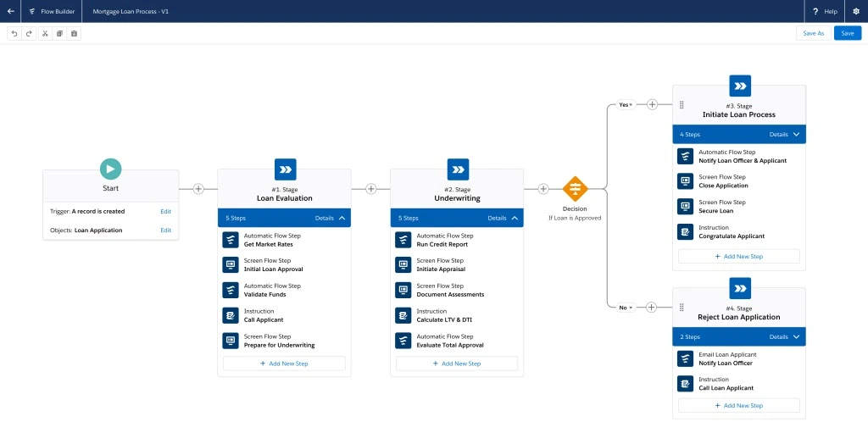Click the Run Credit Report step icon
The width and height of the screenshot is (868, 433).
(403, 240)
